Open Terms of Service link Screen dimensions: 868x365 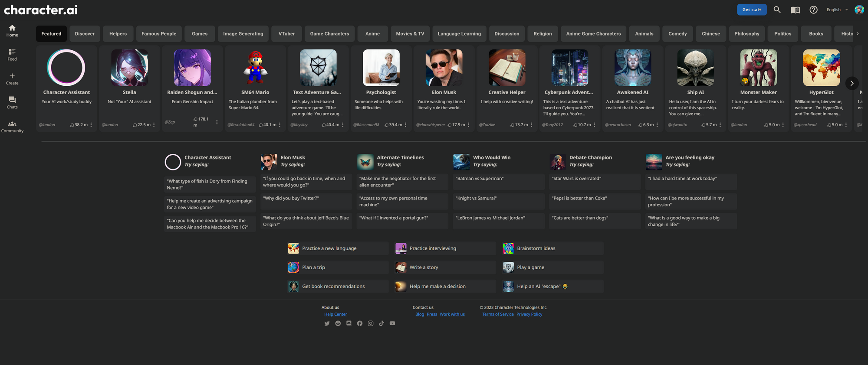pyautogui.click(x=498, y=314)
